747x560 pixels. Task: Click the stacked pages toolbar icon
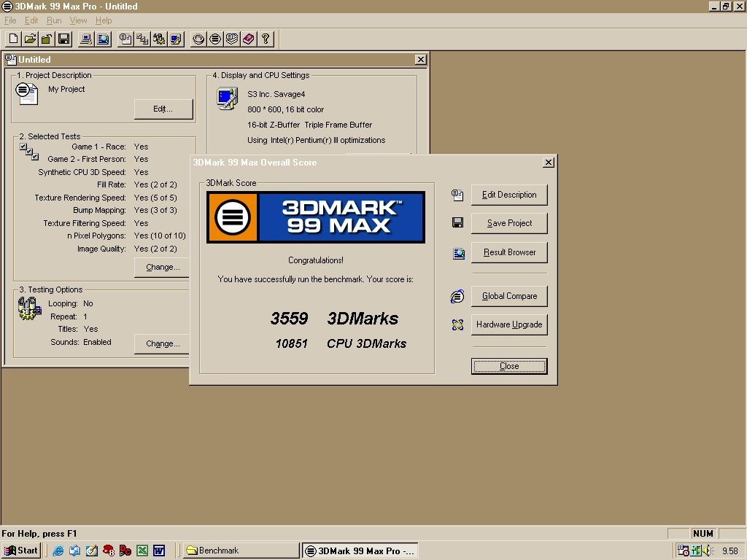(x=231, y=39)
